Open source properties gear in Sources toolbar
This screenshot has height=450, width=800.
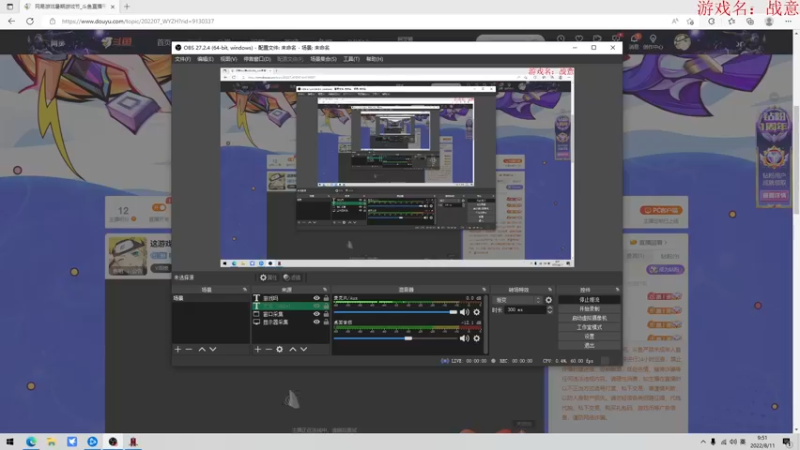[280, 349]
